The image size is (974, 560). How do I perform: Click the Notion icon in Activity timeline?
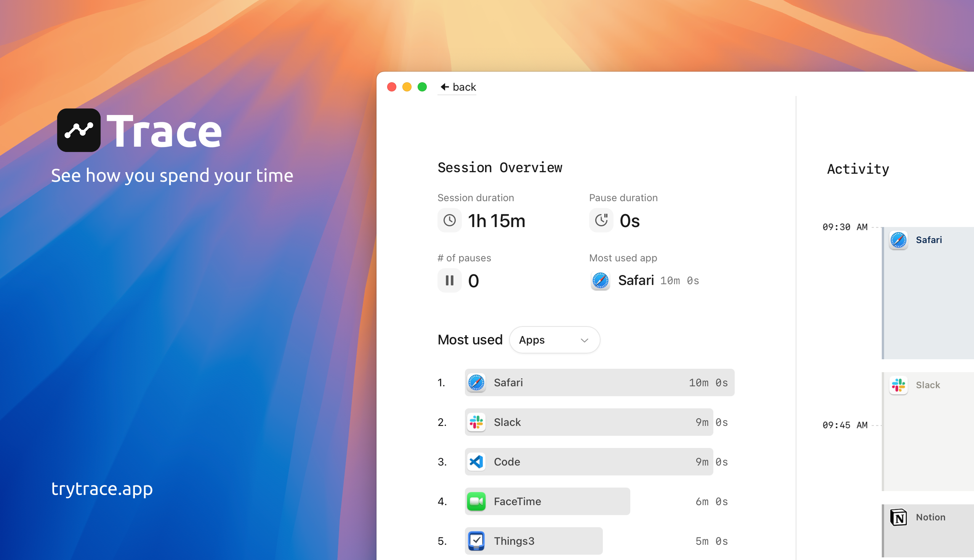pyautogui.click(x=898, y=517)
